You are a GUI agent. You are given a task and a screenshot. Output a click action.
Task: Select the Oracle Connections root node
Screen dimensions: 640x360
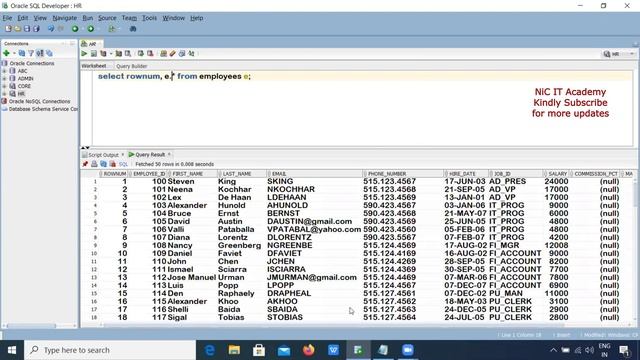coord(28,63)
